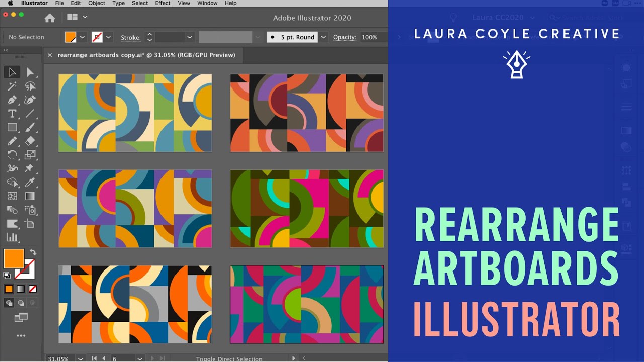This screenshot has height=362, width=644.
Task: Enable Draw Normal mode
Action: [x=9, y=303]
